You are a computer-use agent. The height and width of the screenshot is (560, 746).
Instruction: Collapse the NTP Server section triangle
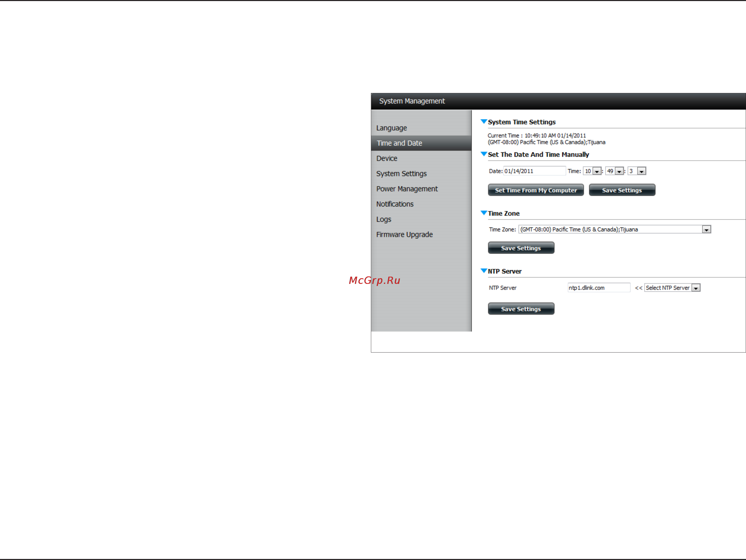(x=484, y=271)
